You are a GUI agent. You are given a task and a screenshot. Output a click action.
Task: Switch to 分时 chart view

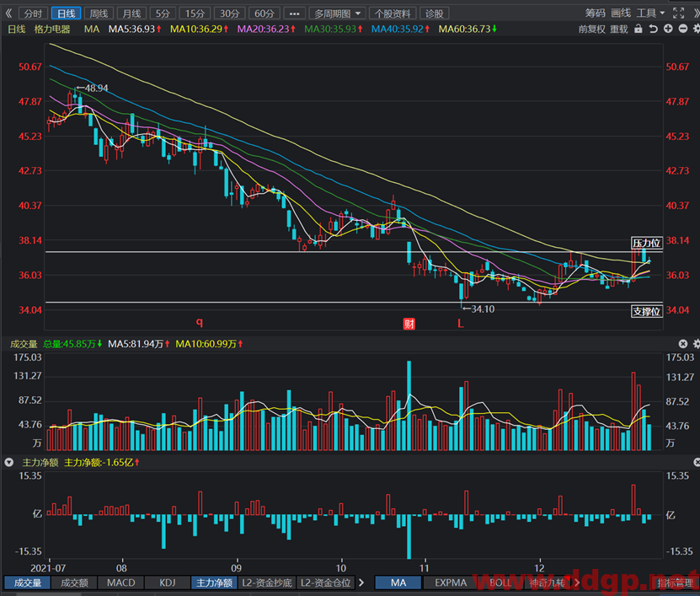point(33,13)
